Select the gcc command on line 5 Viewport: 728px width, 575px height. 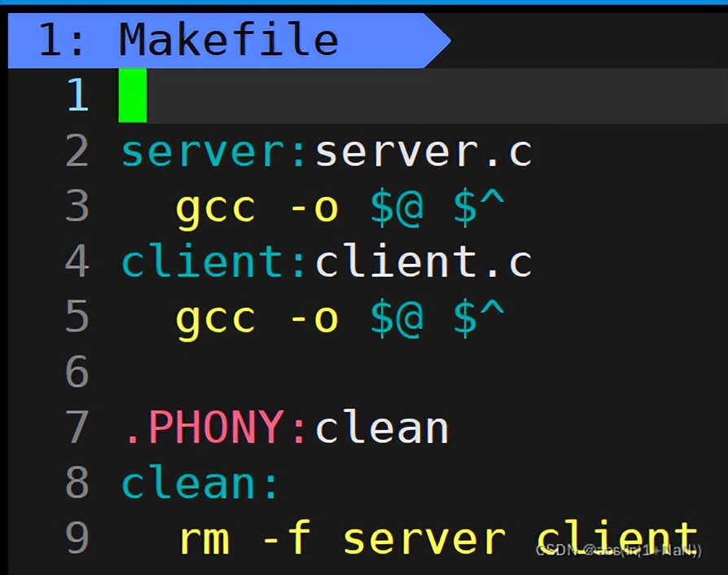click(213, 318)
